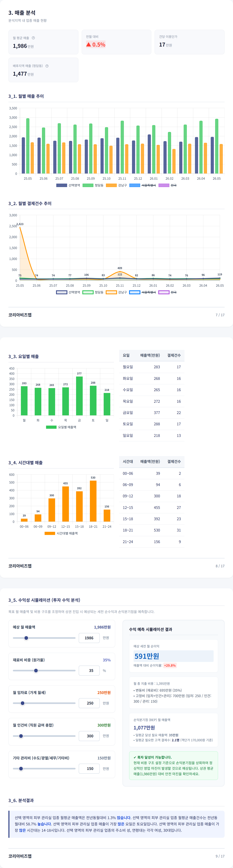Click the 3_2. 월별 결제건수 추이 heading
The image size is (233, 868).
click(x=30, y=203)
